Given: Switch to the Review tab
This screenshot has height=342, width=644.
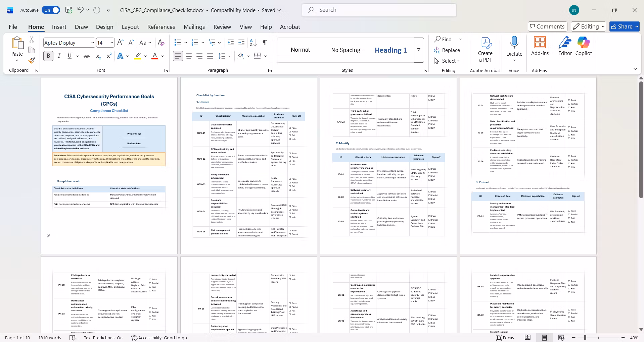Looking at the screenshot, I should coord(222,27).
